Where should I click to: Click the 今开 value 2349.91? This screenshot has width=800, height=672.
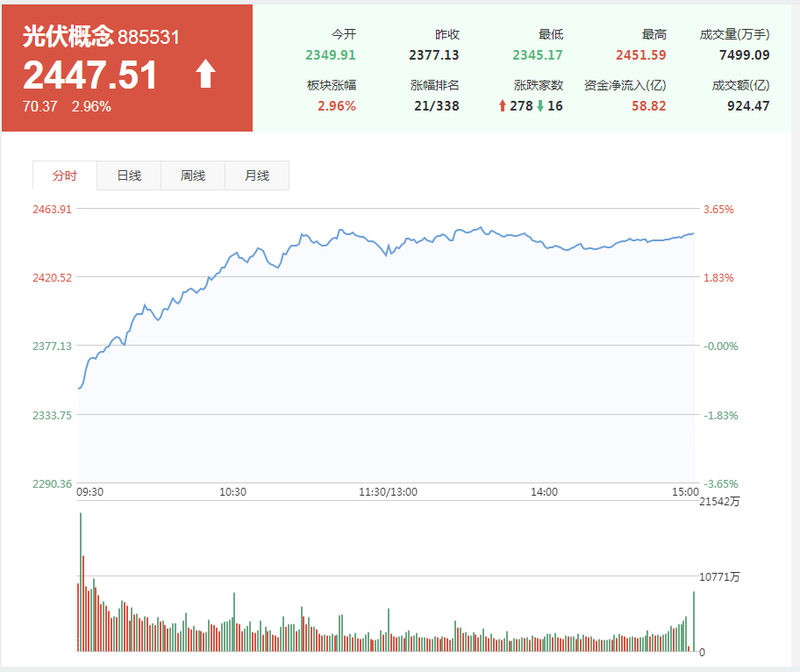coord(331,56)
